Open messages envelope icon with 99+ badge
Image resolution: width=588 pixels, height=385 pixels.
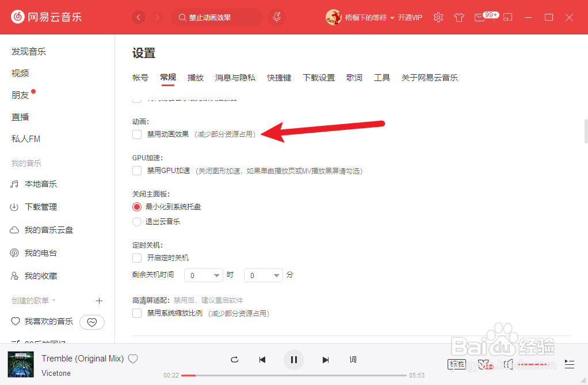[486, 17]
